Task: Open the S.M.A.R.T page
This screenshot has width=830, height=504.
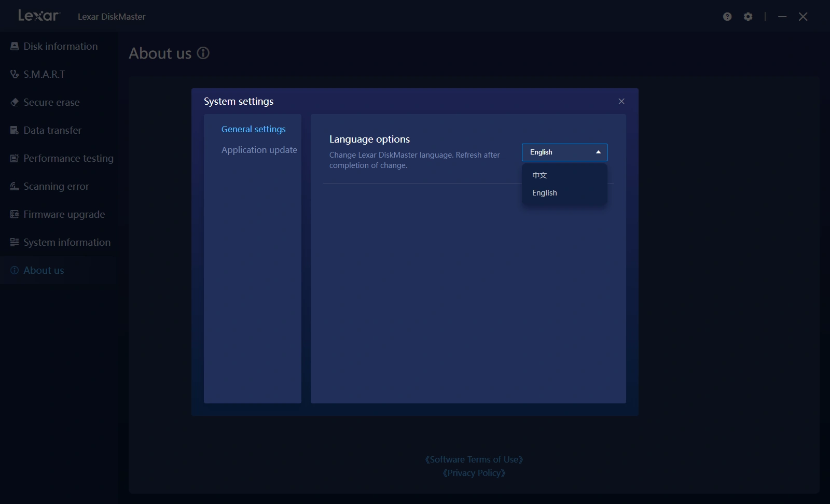Action: [x=44, y=74]
